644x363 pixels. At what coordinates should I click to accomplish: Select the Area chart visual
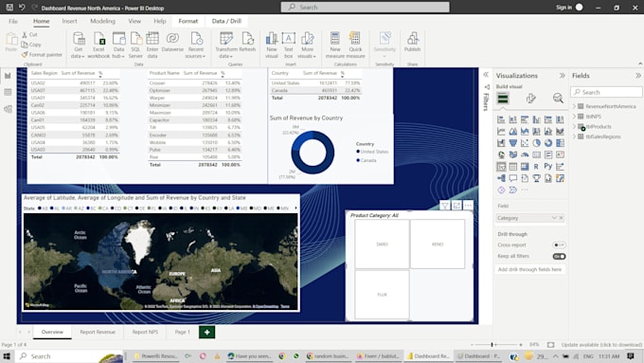[x=513, y=131]
